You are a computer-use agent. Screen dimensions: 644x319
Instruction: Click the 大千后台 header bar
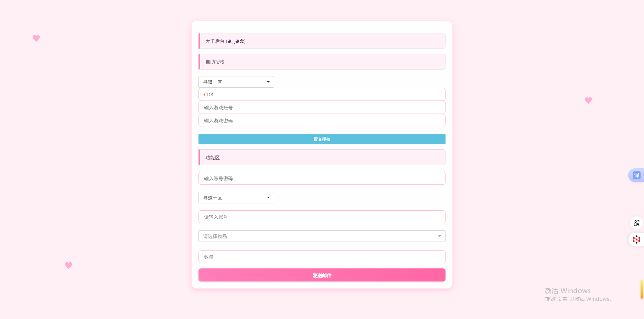coord(322,41)
